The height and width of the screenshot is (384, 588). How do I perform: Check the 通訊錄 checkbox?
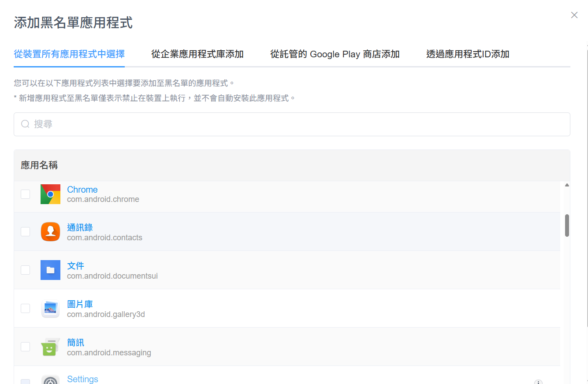26,232
